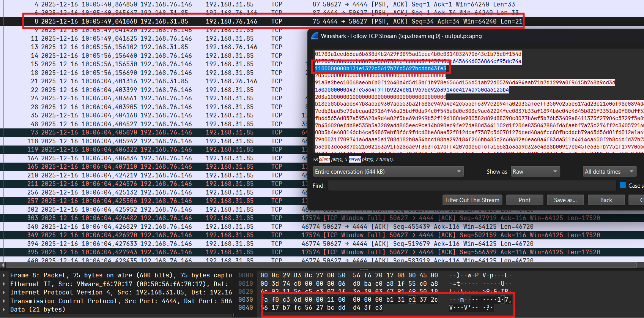644x318 pixels.
Task: Expand the Data (21 bytes) arrow
Action: pos(4,310)
